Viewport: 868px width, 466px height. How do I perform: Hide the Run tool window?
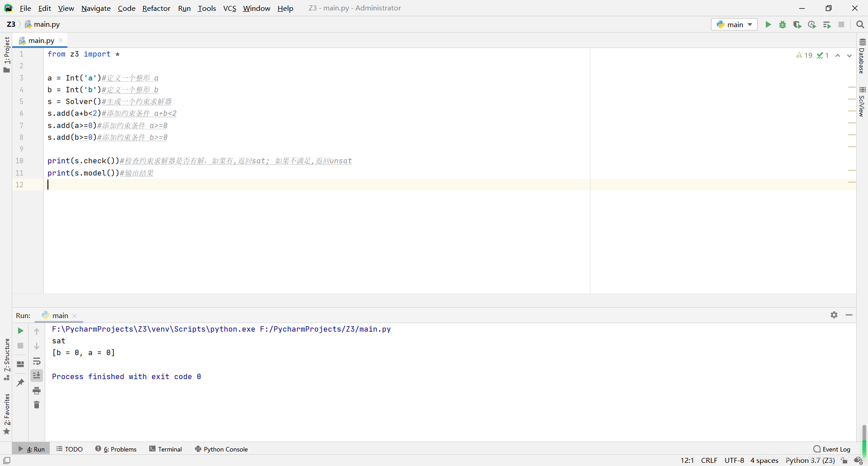click(849, 315)
